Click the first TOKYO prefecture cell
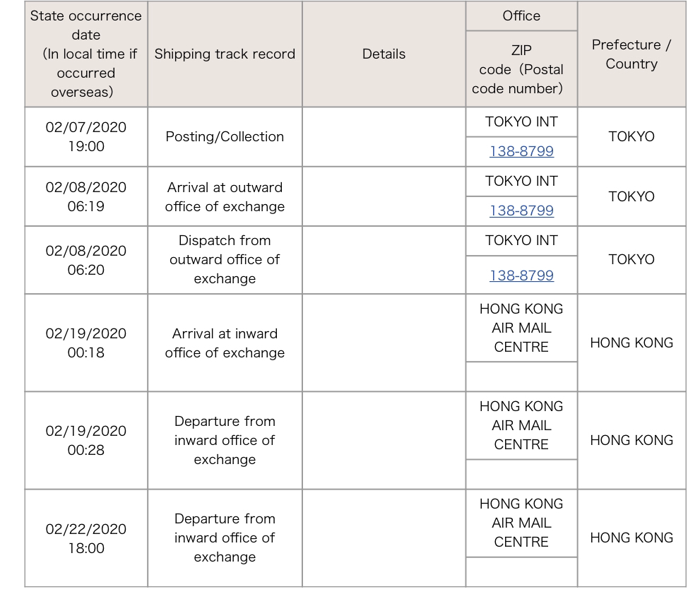 [631, 136]
